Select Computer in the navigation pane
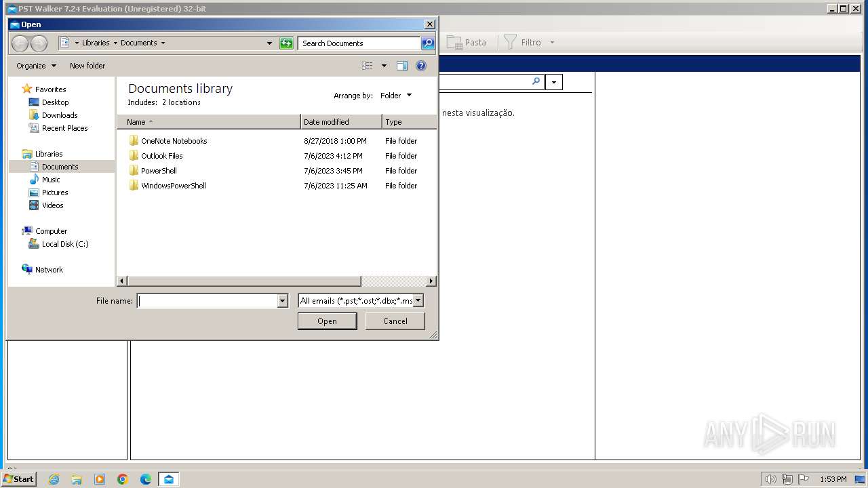The width and height of the screenshot is (868, 488). coord(51,231)
